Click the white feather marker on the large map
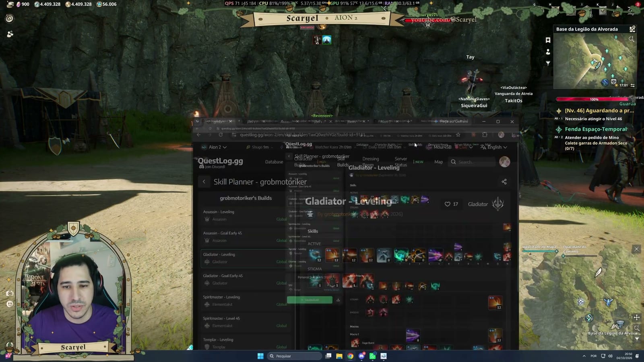Screen dimensions: 644x362 click(599, 272)
